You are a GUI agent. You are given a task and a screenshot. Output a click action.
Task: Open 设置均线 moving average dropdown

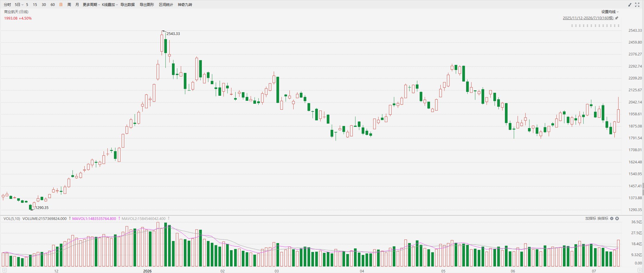point(610,12)
